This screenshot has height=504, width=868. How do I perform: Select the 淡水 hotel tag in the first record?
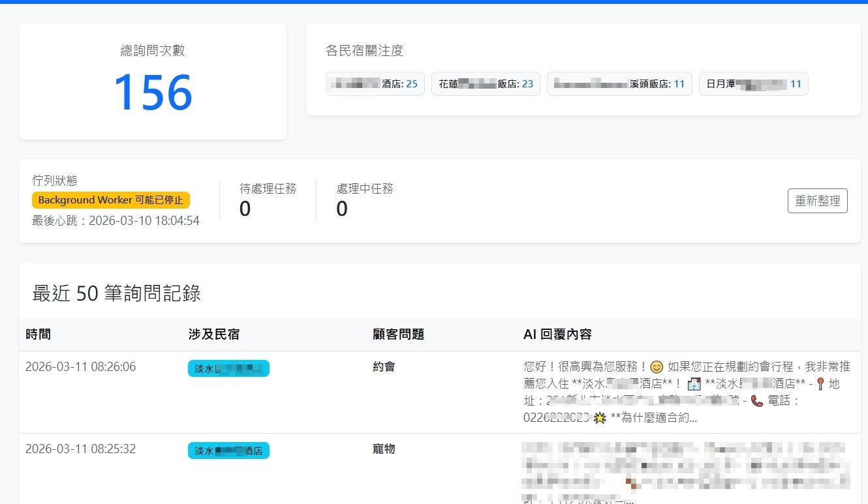(228, 368)
